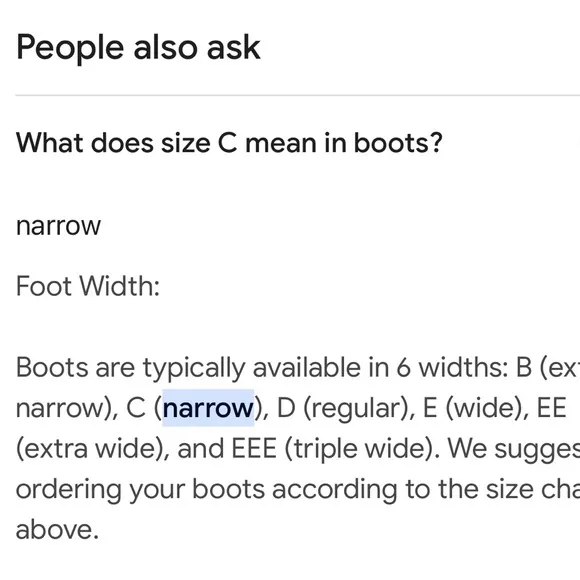Click '(extra wide)' at line start
580x580 pixels.
(90, 448)
